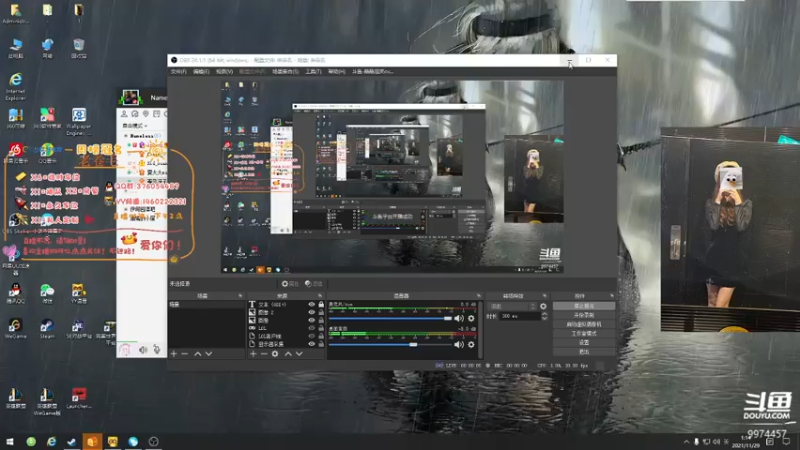Open WeChat desktop shortcut
Viewport: 800px width, 450px height.
(x=47, y=293)
